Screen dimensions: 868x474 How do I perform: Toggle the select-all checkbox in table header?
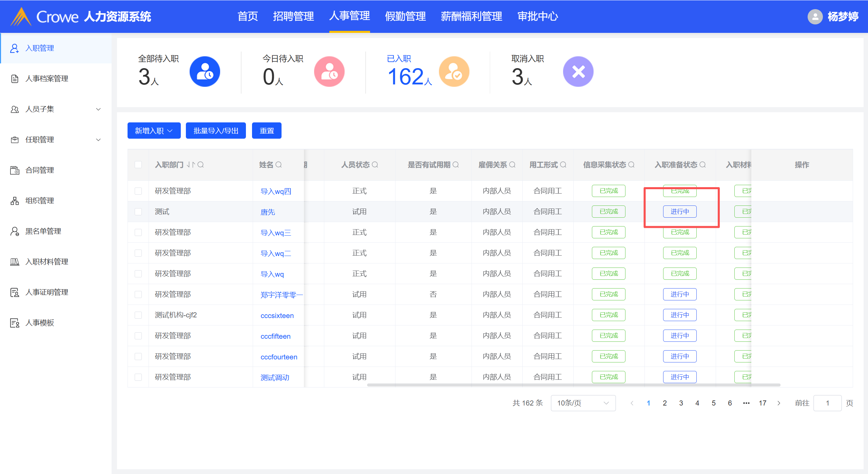point(138,165)
